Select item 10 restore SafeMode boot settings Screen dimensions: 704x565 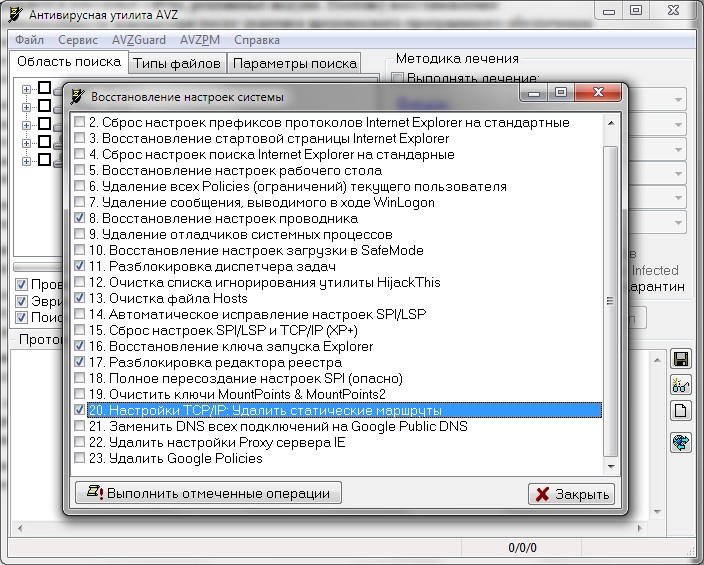[x=256, y=250]
